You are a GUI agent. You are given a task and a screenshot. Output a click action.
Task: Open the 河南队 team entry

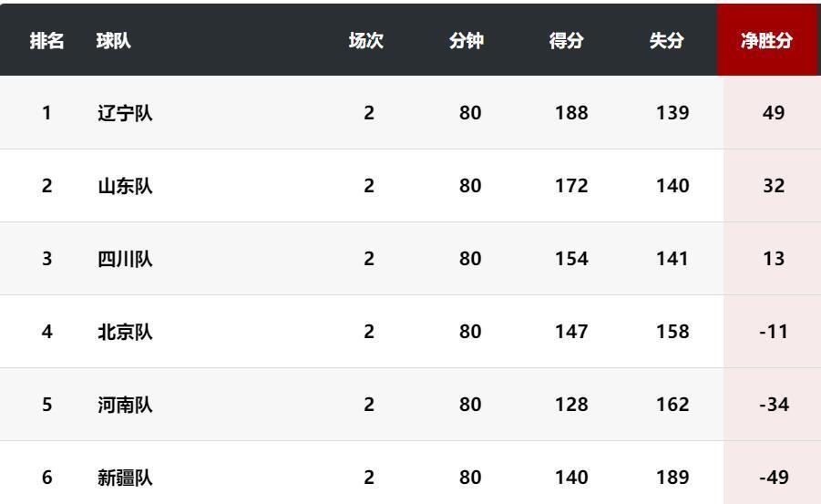125,405
